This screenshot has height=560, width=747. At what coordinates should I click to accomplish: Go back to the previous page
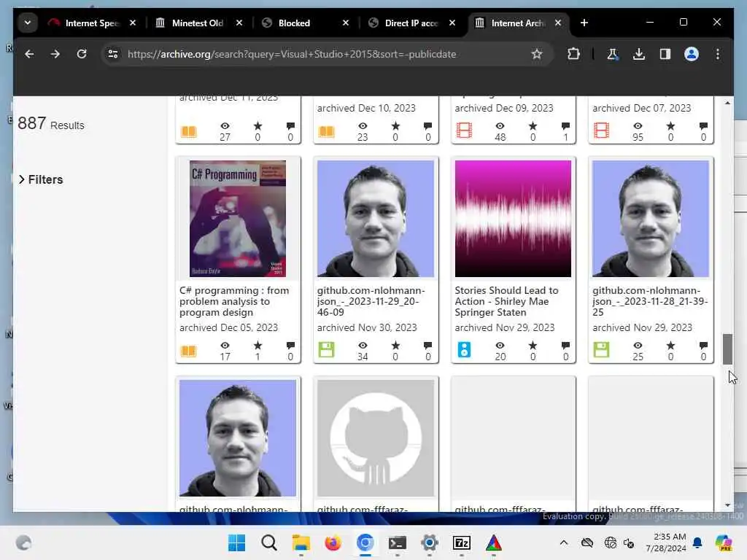29,54
